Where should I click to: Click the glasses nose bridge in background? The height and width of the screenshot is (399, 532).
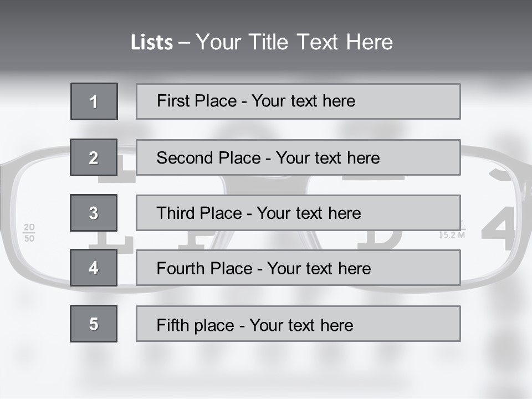point(266,186)
